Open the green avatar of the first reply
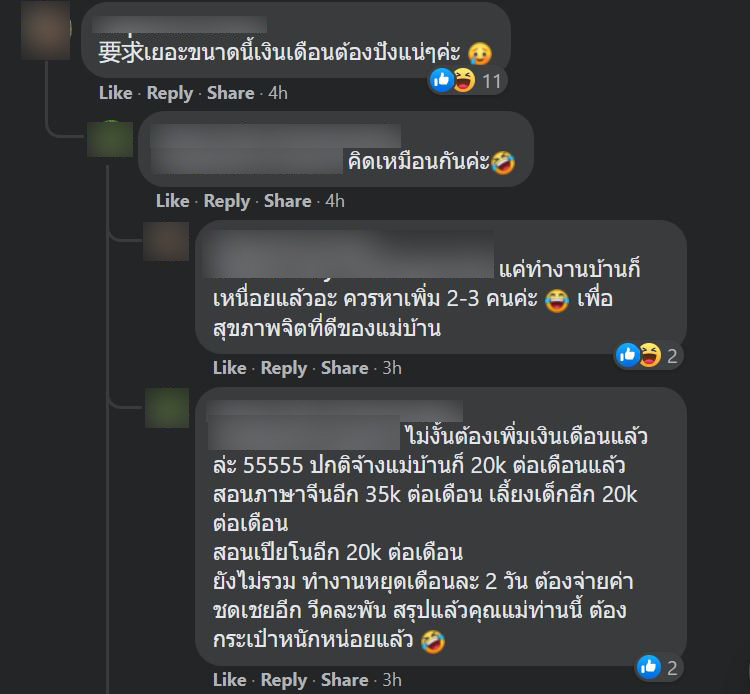 (110, 139)
